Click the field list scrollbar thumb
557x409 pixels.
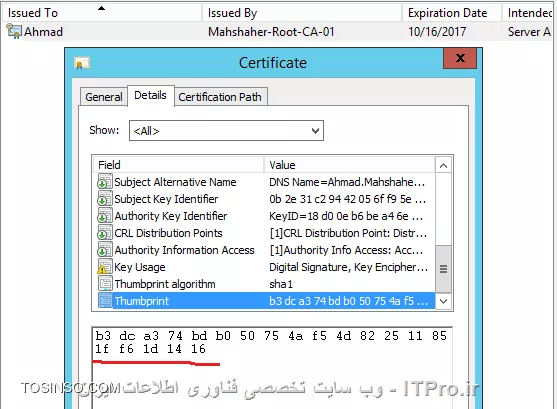click(x=443, y=269)
